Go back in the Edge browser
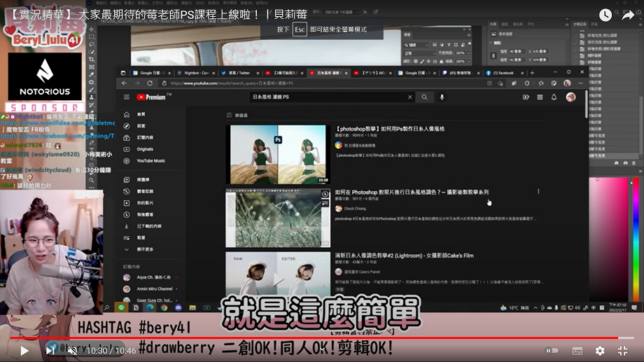 [125, 83]
